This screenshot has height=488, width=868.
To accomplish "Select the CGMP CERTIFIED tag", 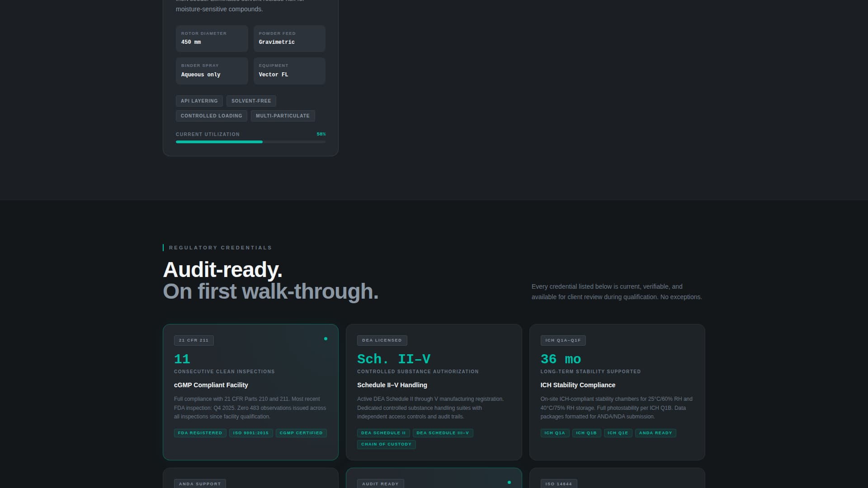I will (x=301, y=432).
